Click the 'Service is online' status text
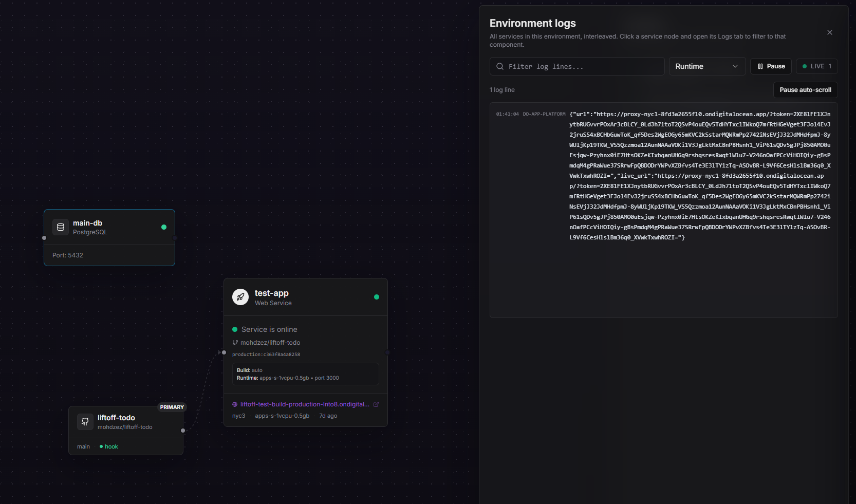The width and height of the screenshot is (856, 504). 269,329
